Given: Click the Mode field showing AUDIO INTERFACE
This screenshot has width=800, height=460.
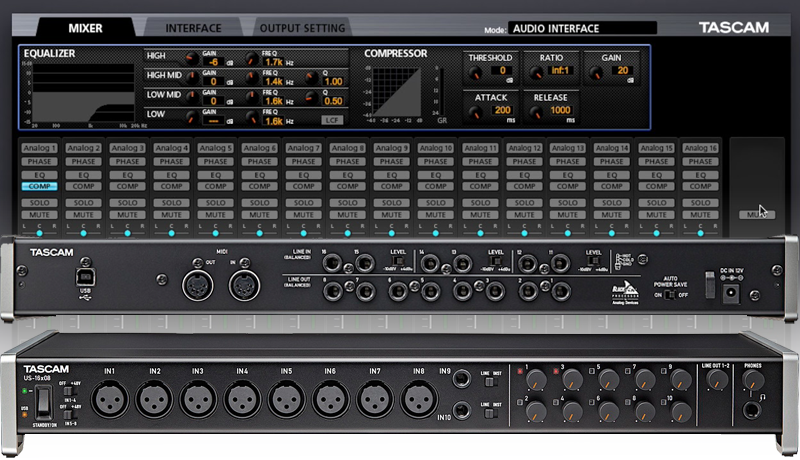Looking at the screenshot, I should click(x=582, y=28).
